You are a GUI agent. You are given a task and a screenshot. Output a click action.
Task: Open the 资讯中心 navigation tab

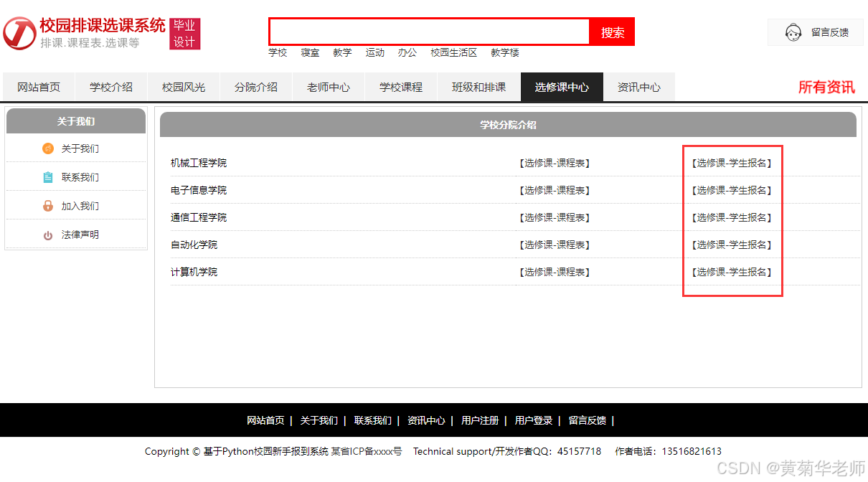[639, 88]
